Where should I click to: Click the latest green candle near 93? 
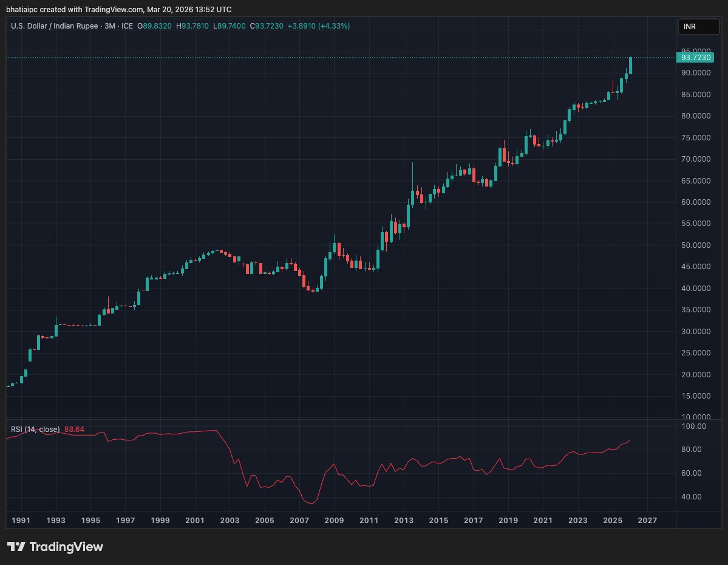click(630, 66)
